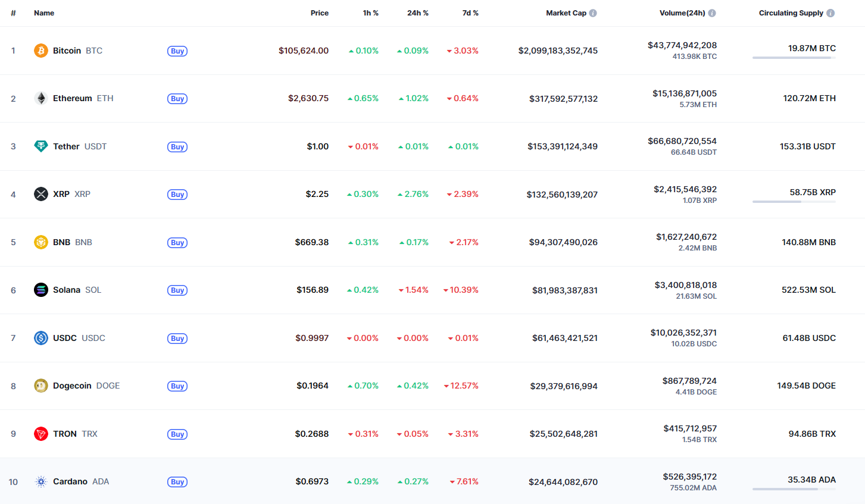Click TRON volume $415,712,957
The height and width of the screenshot is (504, 865).
pos(690,428)
